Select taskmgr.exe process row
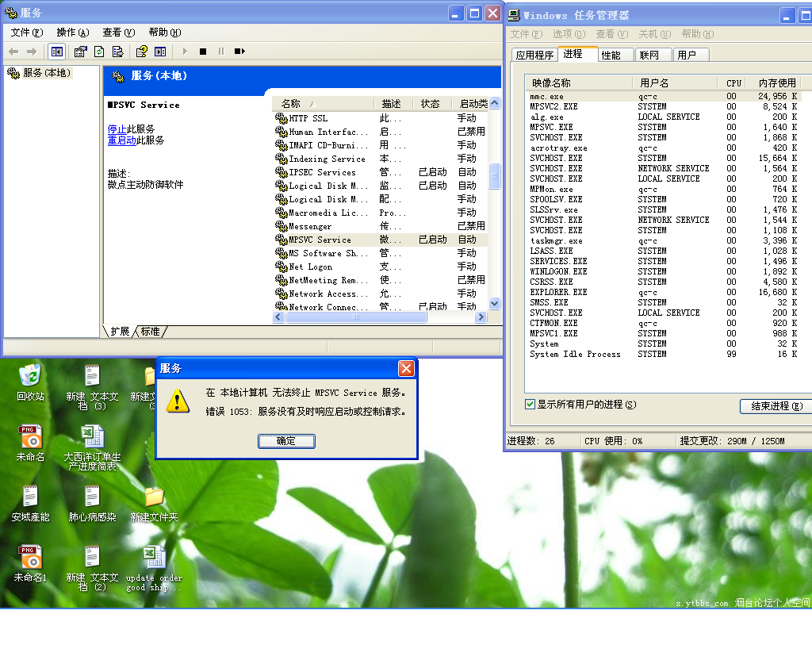 coord(665,241)
